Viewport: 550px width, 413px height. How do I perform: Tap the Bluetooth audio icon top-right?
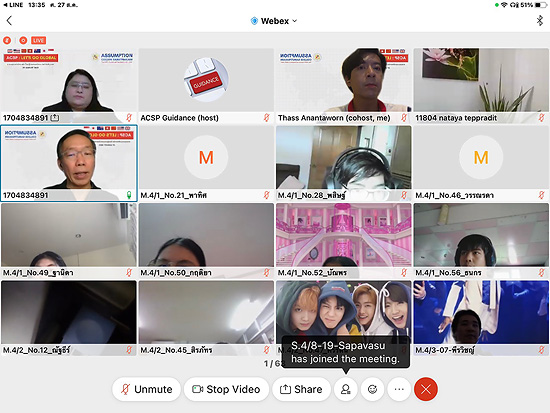[x=540, y=21]
